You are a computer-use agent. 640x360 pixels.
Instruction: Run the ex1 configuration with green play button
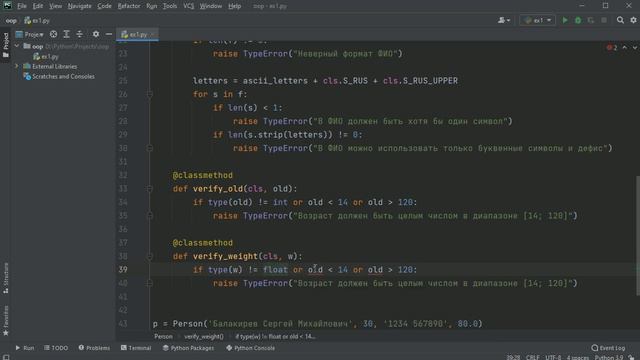click(565, 20)
